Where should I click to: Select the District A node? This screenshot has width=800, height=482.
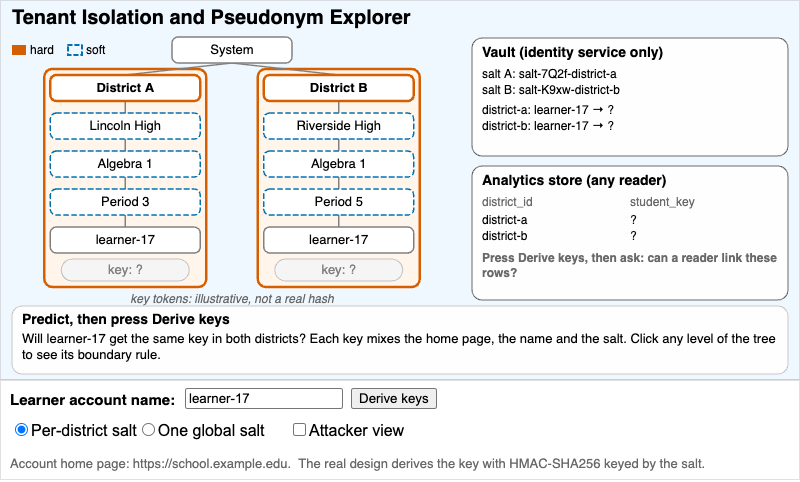125,88
